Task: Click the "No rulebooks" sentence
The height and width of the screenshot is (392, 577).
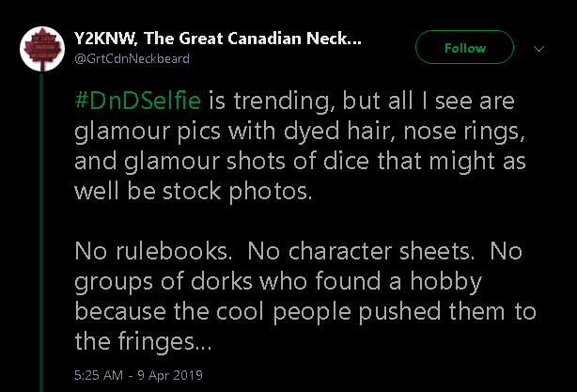Action: (153, 251)
